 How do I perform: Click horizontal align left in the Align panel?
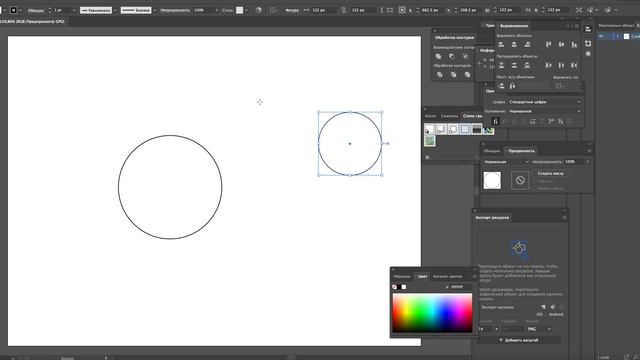point(501,44)
